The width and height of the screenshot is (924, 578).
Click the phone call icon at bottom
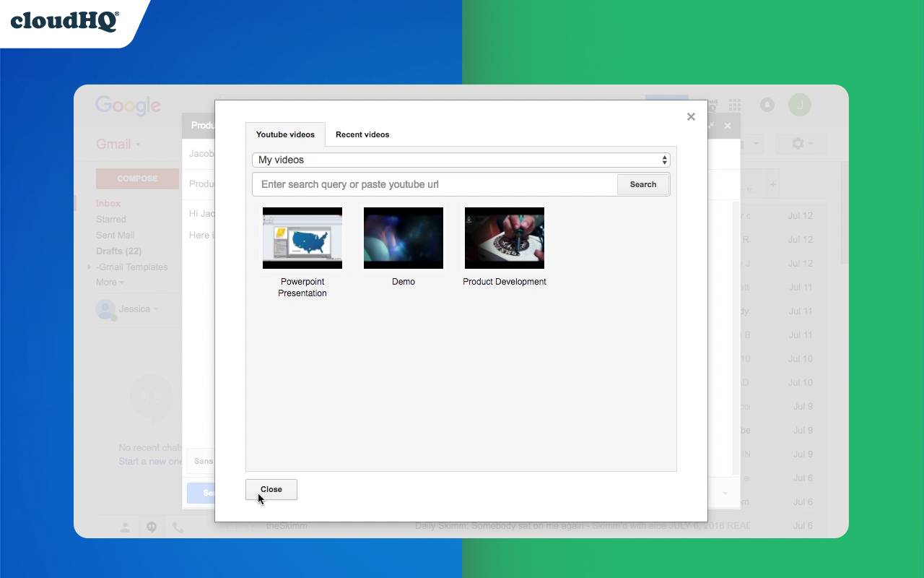pos(178,527)
